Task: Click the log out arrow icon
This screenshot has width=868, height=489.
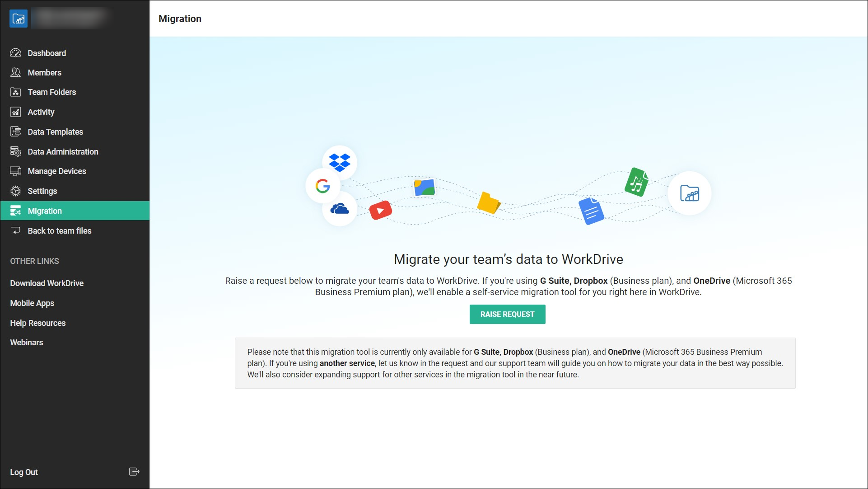Action: pos(134,472)
